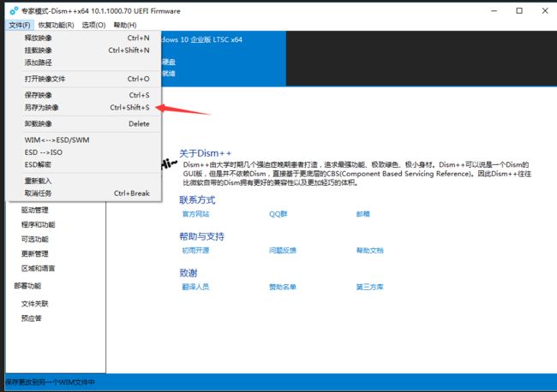Click the 致谢 heading

(x=189, y=273)
